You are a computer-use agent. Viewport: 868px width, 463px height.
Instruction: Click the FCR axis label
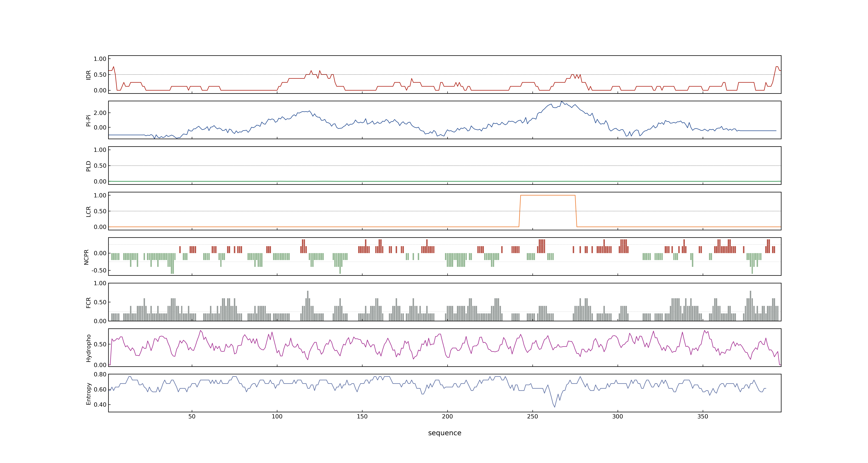point(88,302)
